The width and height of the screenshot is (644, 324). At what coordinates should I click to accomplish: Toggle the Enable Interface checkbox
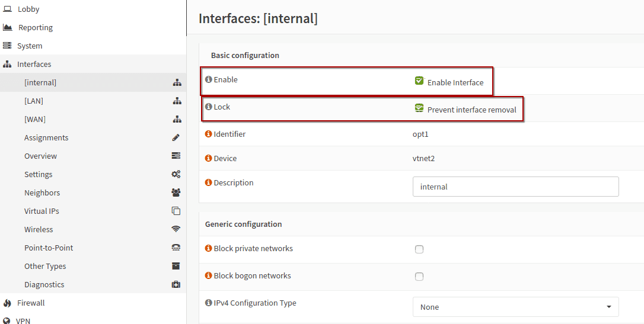pos(419,81)
